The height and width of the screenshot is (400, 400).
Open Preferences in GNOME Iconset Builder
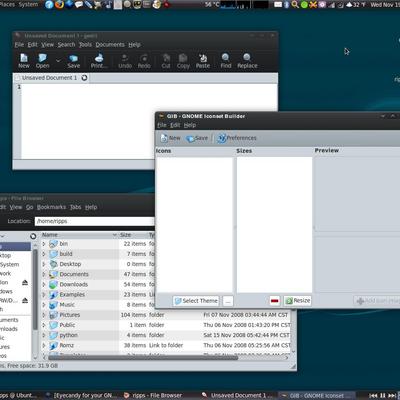coord(237,138)
